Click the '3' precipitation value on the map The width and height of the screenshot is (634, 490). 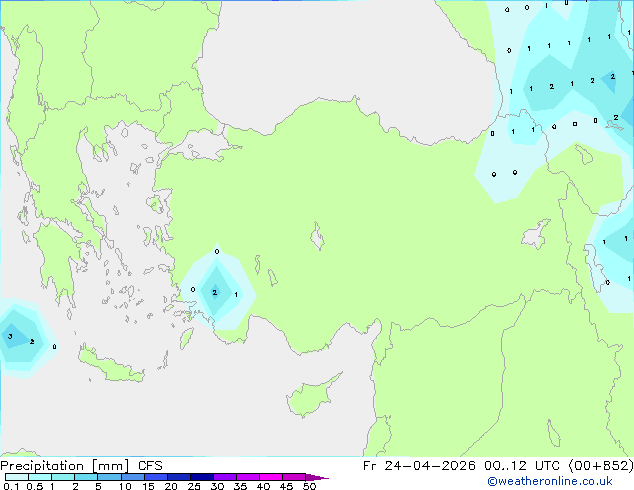click(10, 336)
